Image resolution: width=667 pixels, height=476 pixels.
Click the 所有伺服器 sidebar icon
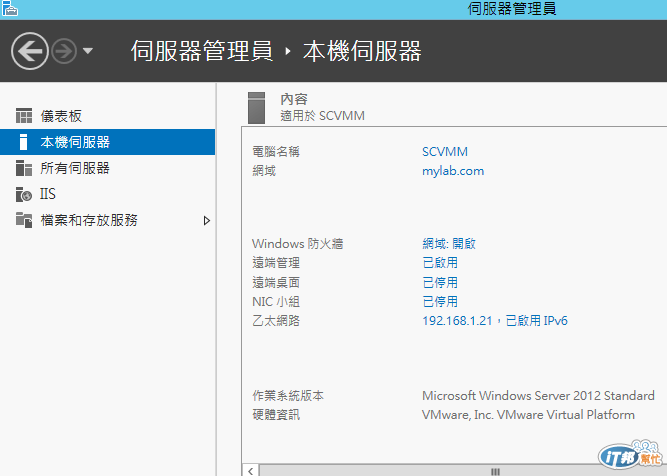(24, 168)
